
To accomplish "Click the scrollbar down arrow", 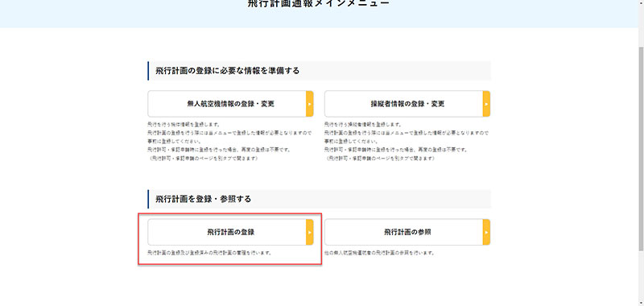I will pos(641,303).
